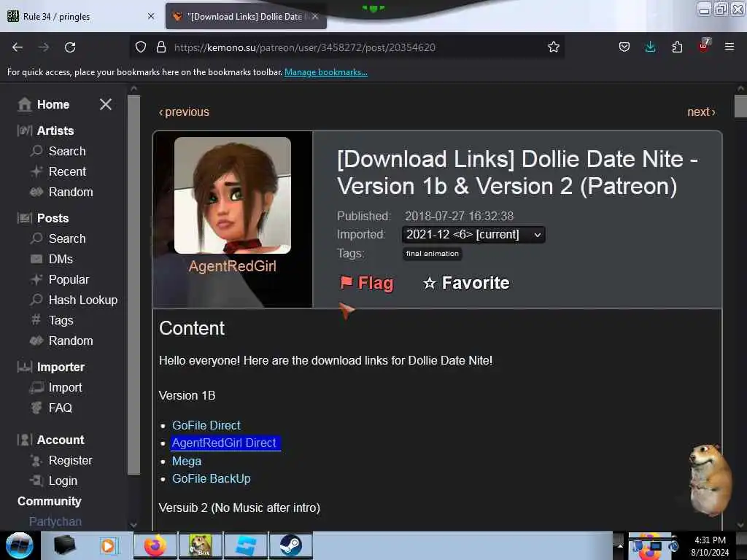Reload the current page

pyautogui.click(x=70, y=47)
